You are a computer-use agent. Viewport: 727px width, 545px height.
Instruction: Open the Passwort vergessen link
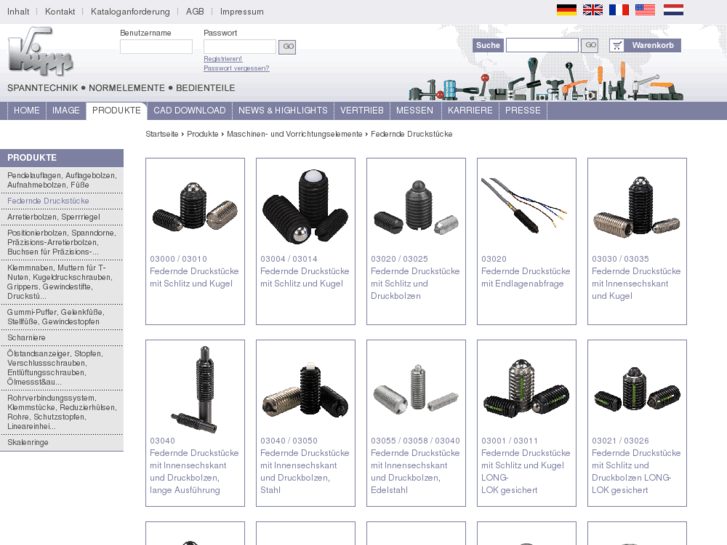(x=236, y=68)
